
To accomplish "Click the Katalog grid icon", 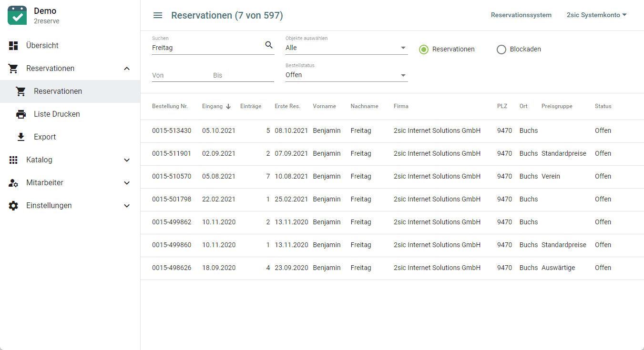I will coord(13,160).
